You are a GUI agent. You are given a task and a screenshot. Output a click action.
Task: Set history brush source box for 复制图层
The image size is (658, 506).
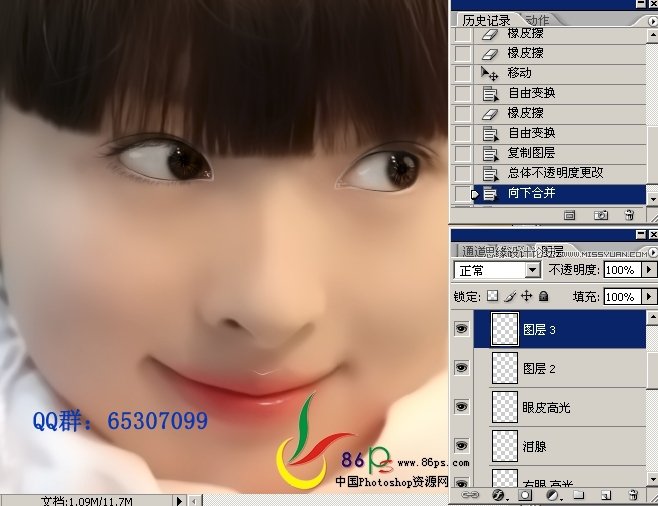(x=462, y=153)
